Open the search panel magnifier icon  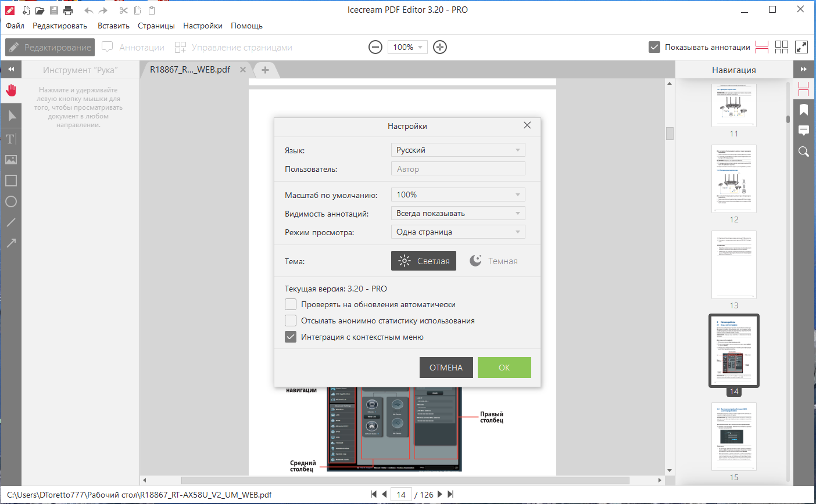[804, 152]
